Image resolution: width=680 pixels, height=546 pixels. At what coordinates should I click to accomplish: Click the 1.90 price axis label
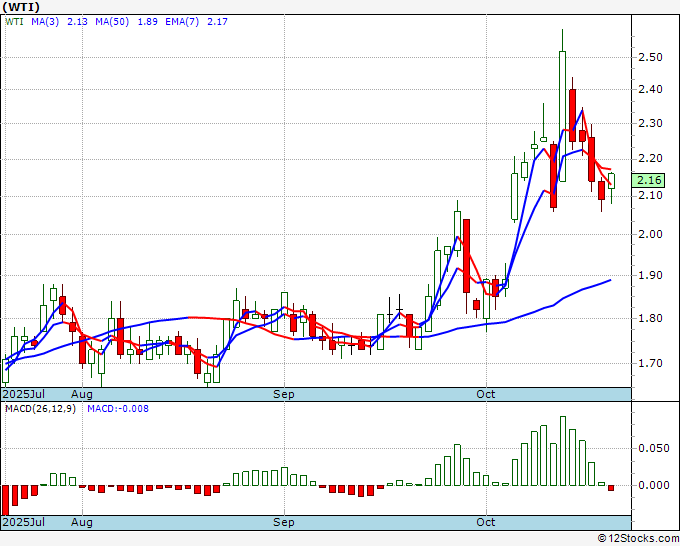point(650,275)
